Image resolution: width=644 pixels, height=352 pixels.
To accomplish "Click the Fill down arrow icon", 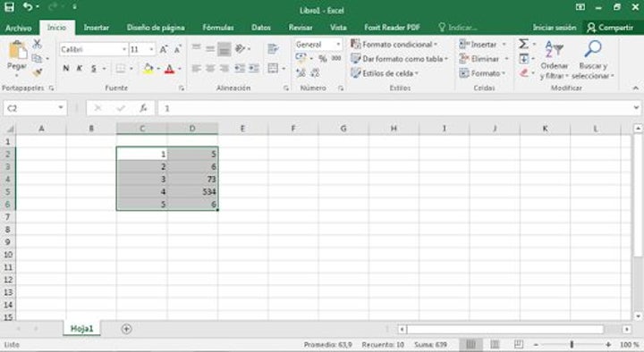I will click(x=524, y=59).
